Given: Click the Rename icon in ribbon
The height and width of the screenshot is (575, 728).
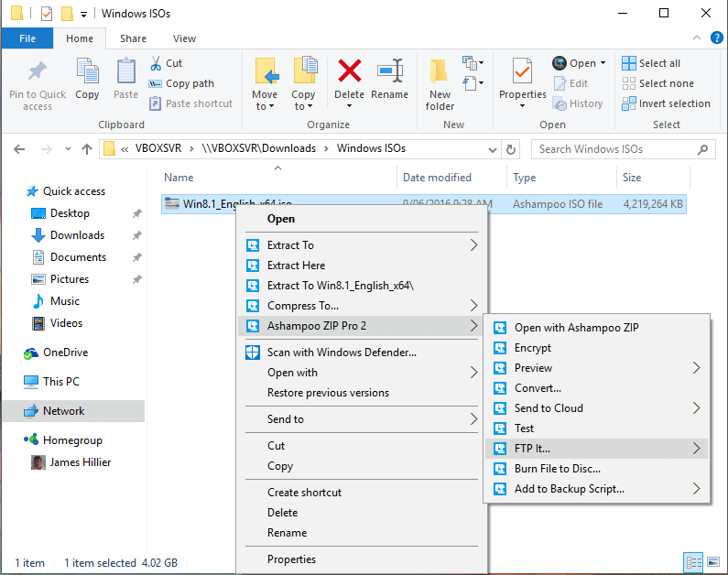Looking at the screenshot, I should point(389,71).
